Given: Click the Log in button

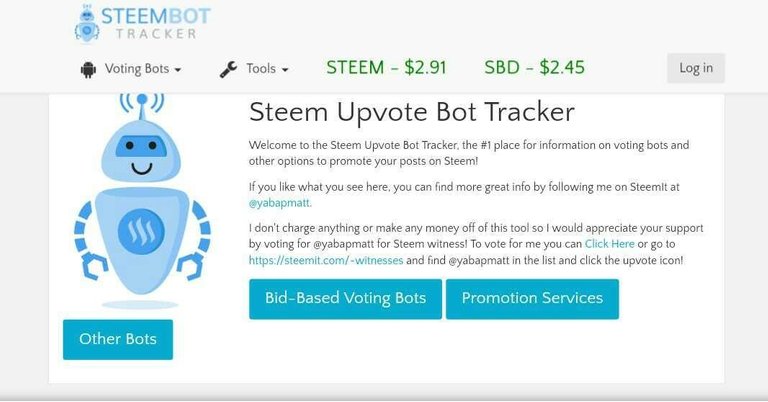Looking at the screenshot, I should (x=696, y=68).
